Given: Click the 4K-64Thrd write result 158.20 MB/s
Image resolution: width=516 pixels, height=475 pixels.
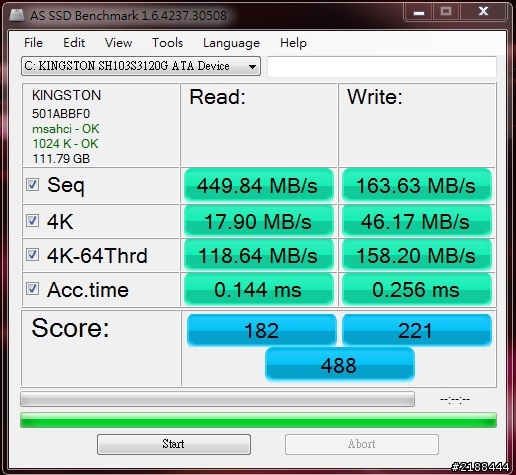Looking at the screenshot, I should tap(417, 255).
